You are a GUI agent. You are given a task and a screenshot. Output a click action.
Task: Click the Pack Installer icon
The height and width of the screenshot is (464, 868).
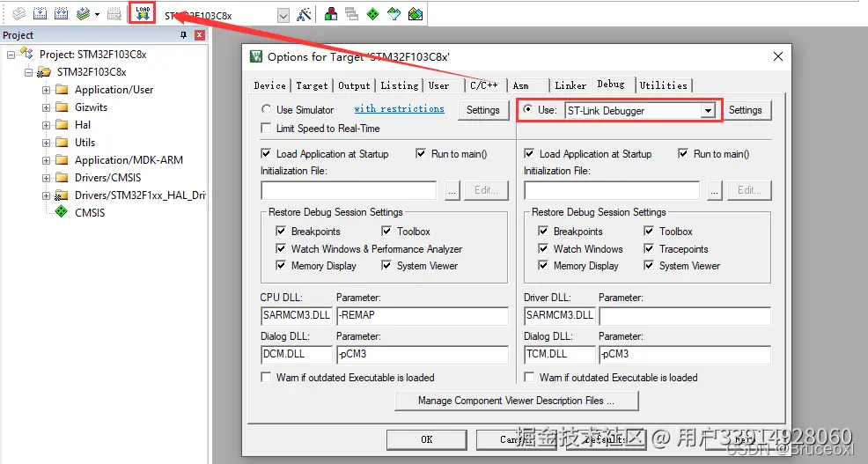[x=416, y=14]
